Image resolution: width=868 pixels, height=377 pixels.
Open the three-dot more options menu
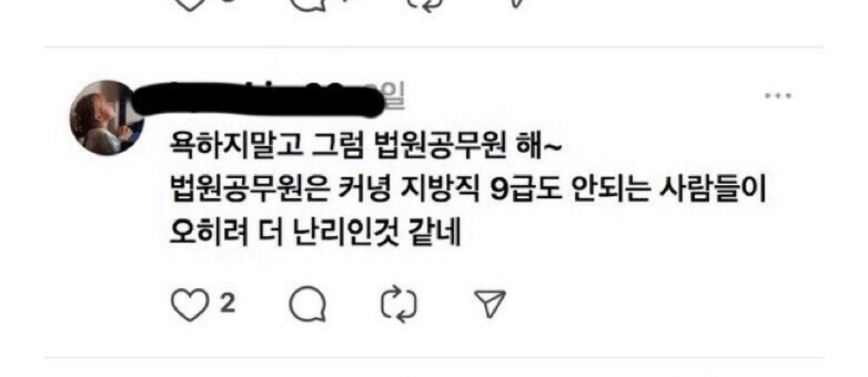click(777, 96)
